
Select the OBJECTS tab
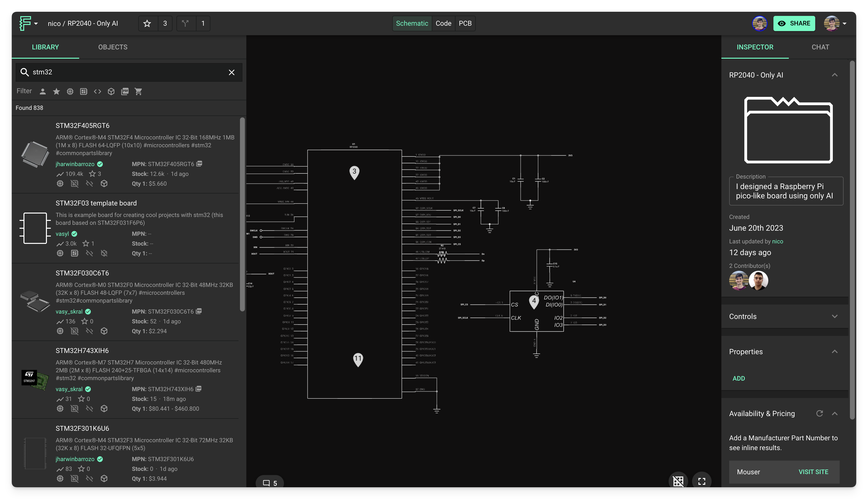[113, 47]
